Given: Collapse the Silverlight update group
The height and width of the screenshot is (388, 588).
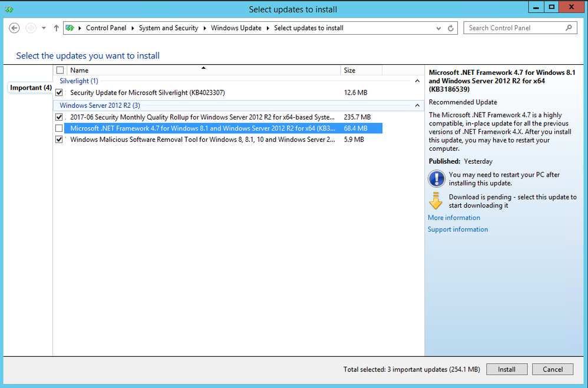Looking at the screenshot, I should (x=417, y=80).
